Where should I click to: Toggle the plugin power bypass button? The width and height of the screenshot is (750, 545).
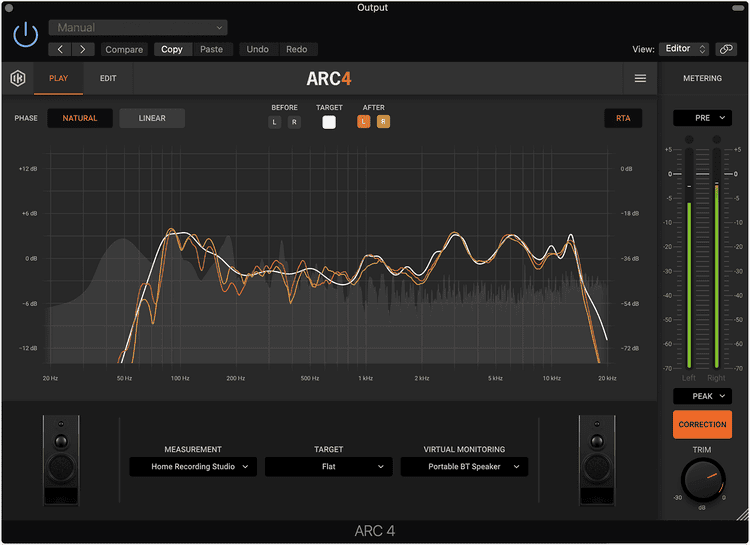pos(25,35)
